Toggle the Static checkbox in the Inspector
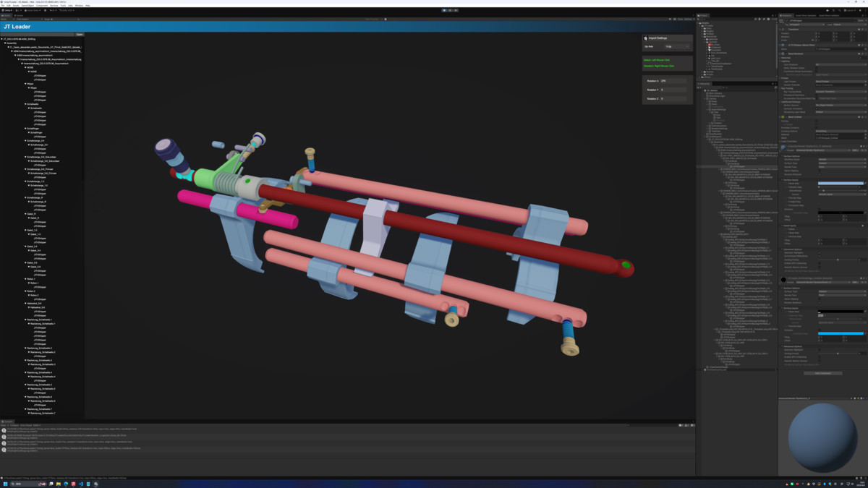 point(857,20)
